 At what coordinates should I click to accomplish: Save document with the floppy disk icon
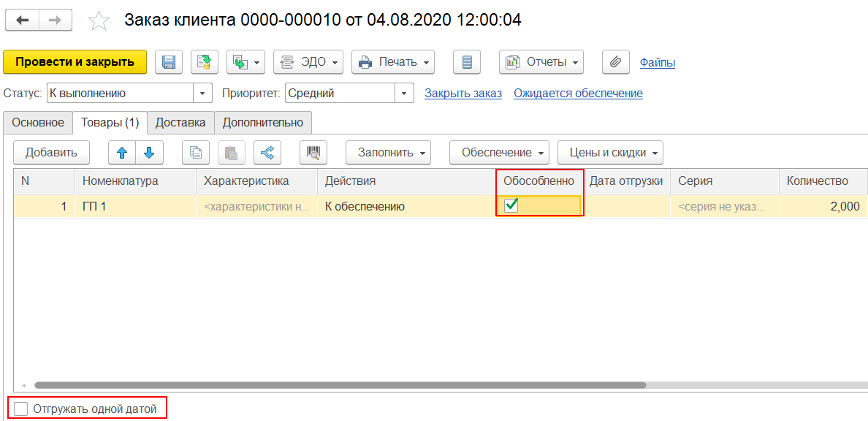coord(169,62)
